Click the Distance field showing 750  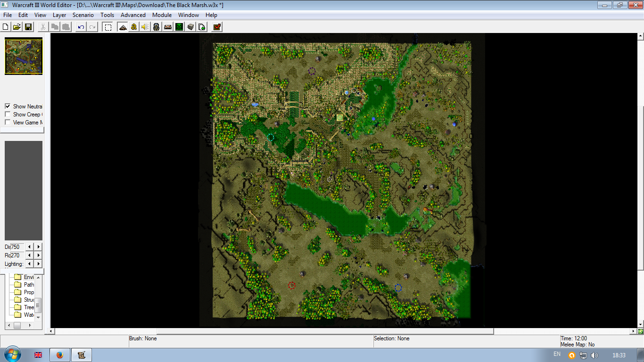point(17,247)
